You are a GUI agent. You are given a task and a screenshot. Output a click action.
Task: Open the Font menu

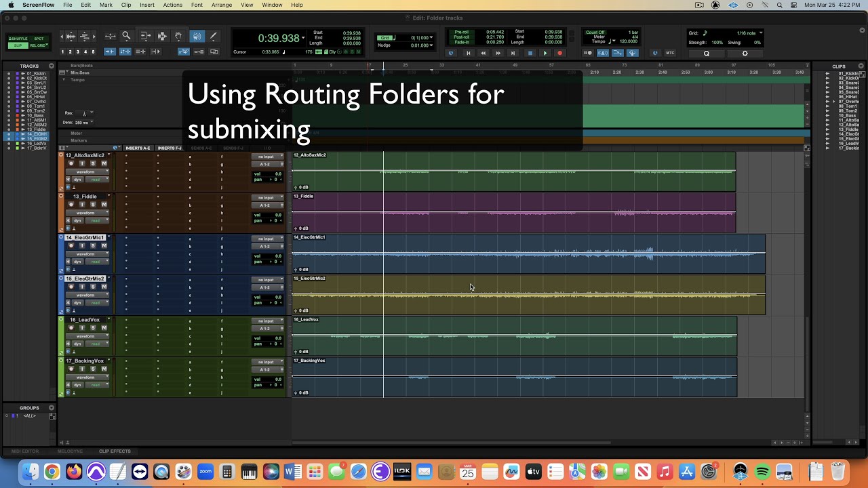(197, 5)
